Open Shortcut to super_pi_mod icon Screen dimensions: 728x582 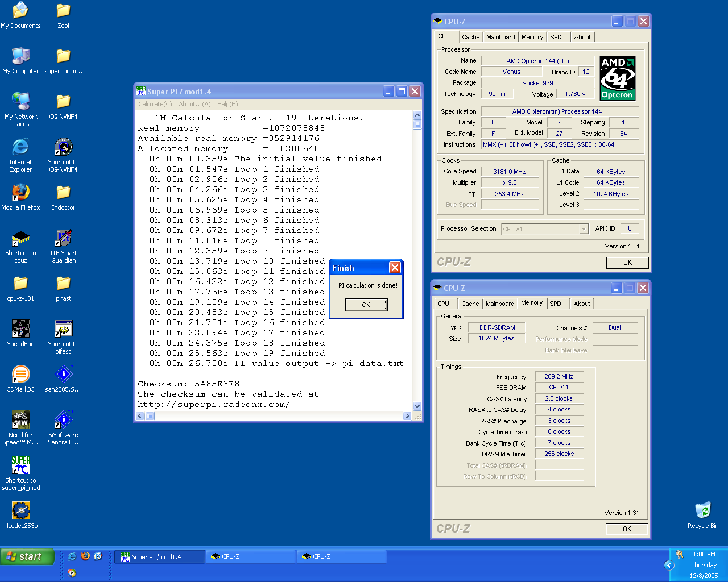20,473
